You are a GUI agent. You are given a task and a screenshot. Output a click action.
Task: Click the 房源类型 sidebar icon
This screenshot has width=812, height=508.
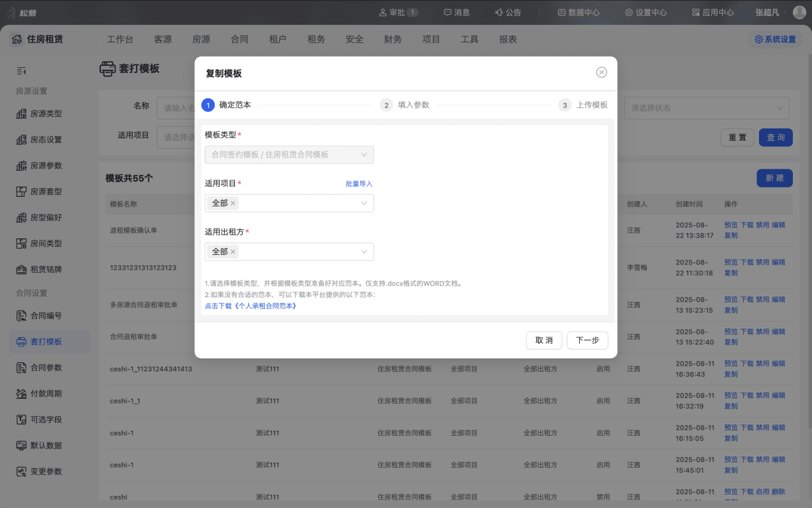21,114
